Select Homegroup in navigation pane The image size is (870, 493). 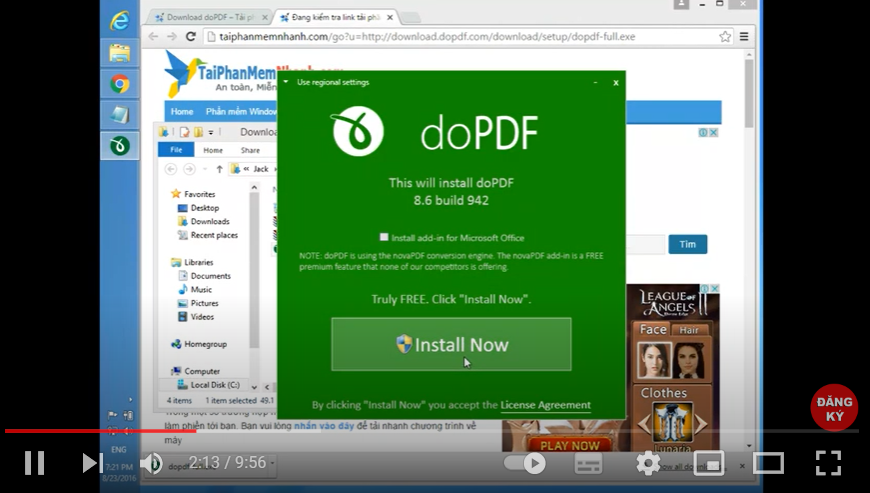[205, 344]
